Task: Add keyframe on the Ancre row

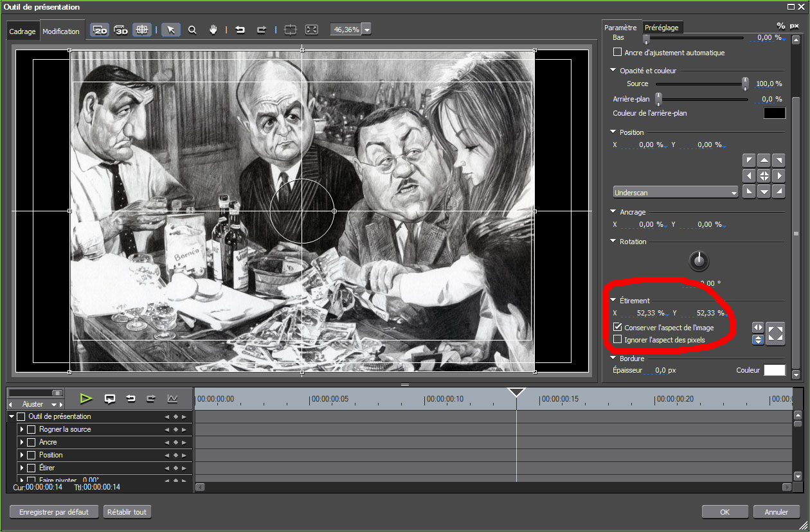Action: [x=175, y=442]
